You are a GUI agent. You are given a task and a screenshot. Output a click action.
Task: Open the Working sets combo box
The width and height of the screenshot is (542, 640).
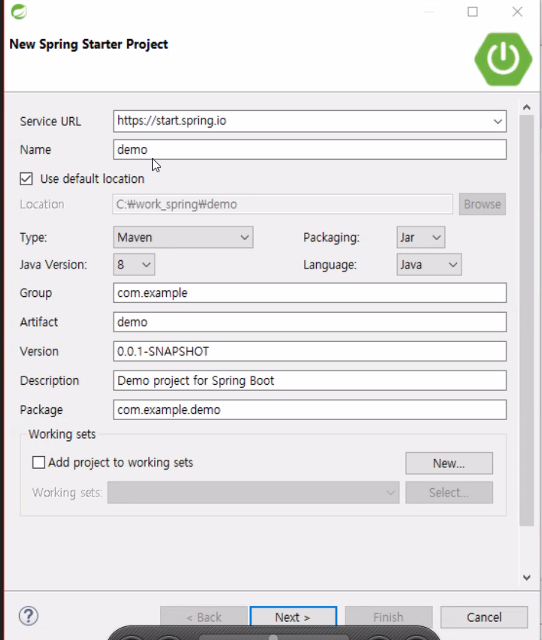point(253,492)
